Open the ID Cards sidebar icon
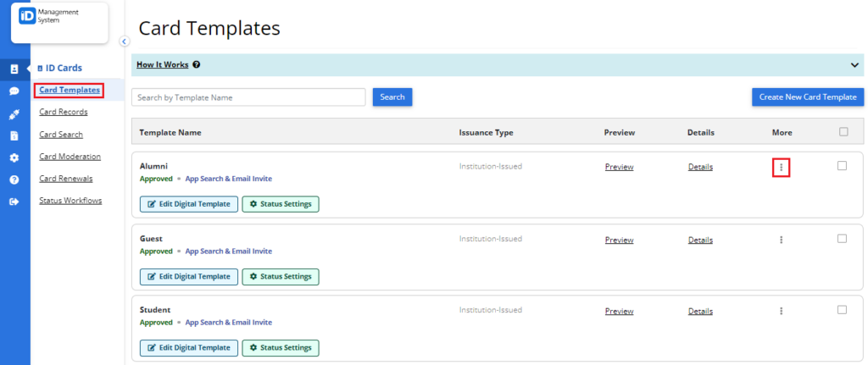Screen dimensions: 868x365 [14, 69]
